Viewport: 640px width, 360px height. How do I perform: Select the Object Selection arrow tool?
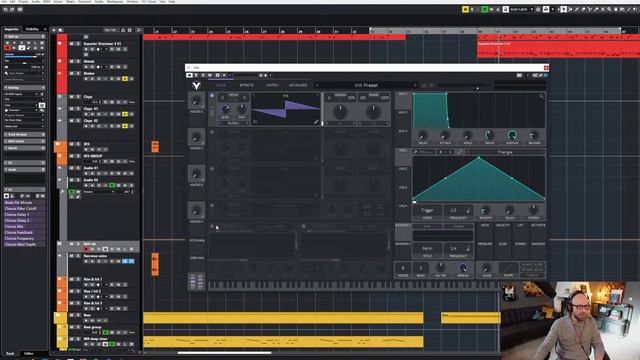point(564,9)
